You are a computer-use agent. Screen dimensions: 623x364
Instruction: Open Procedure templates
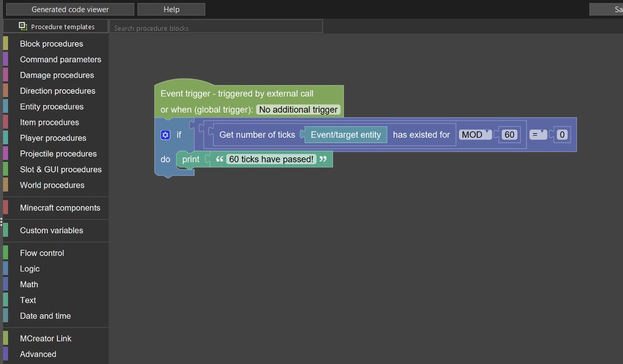(57, 26)
